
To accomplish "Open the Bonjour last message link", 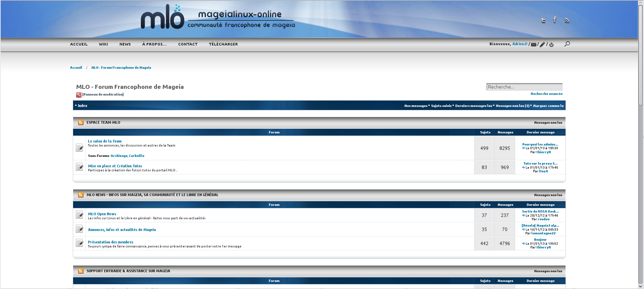I will (x=540, y=240).
